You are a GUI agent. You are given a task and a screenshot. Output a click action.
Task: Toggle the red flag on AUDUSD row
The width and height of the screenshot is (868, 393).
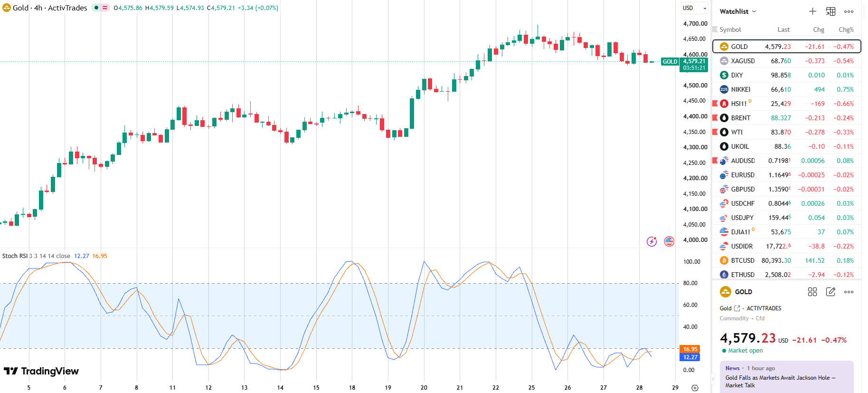point(715,160)
